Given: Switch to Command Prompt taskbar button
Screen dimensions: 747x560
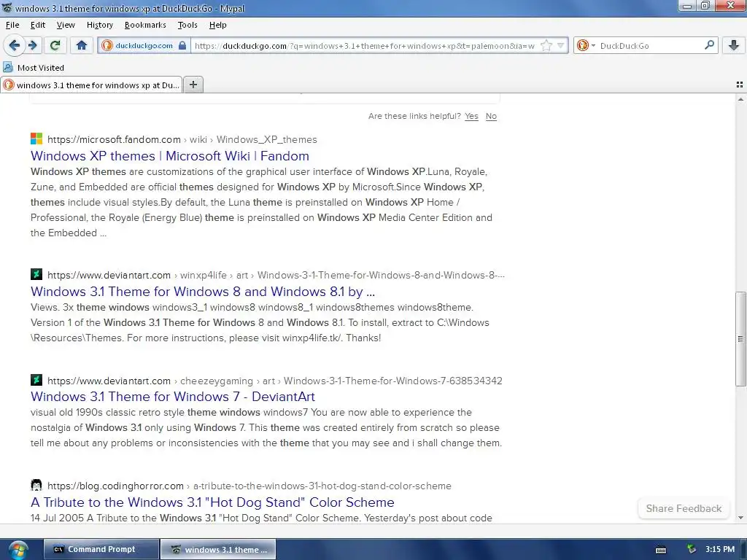Looking at the screenshot, I should (x=101, y=549).
